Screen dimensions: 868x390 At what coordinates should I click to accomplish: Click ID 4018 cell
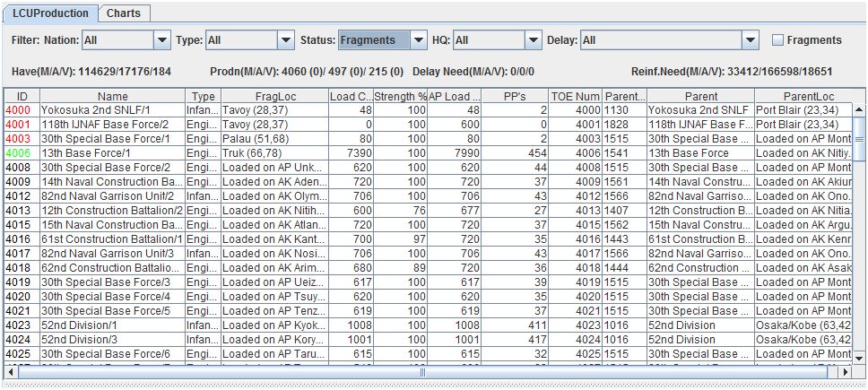tap(22, 268)
